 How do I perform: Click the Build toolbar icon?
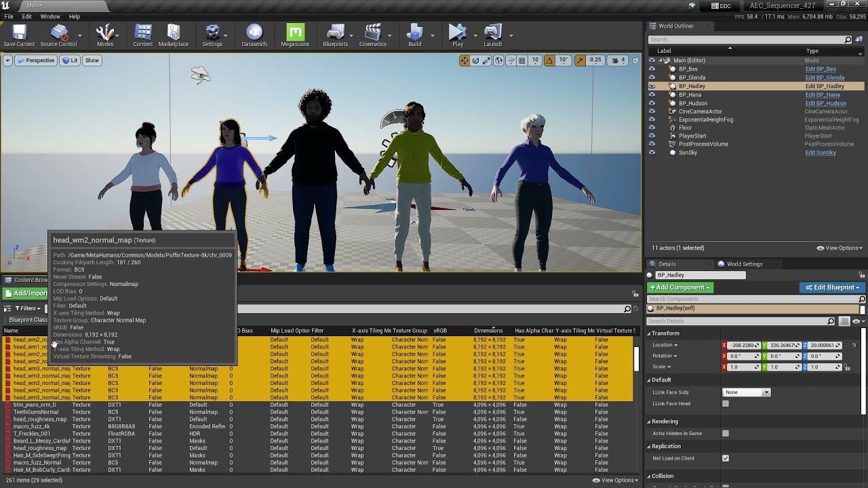click(414, 35)
